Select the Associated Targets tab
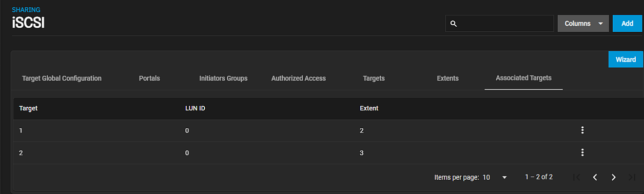 (523, 78)
